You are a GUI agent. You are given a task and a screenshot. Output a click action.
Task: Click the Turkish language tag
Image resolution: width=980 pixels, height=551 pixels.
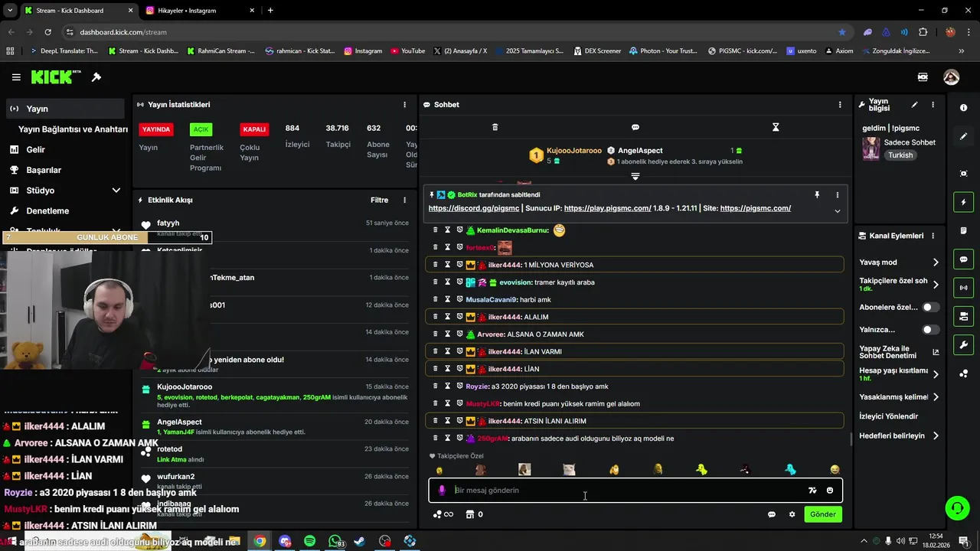click(x=900, y=155)
